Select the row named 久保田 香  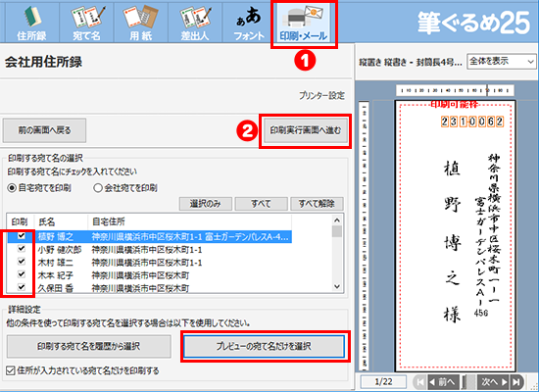coord(149,287)
